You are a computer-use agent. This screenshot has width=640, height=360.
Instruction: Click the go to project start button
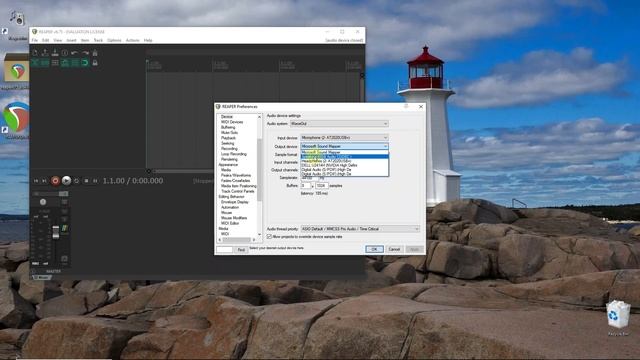coord(36,181)
